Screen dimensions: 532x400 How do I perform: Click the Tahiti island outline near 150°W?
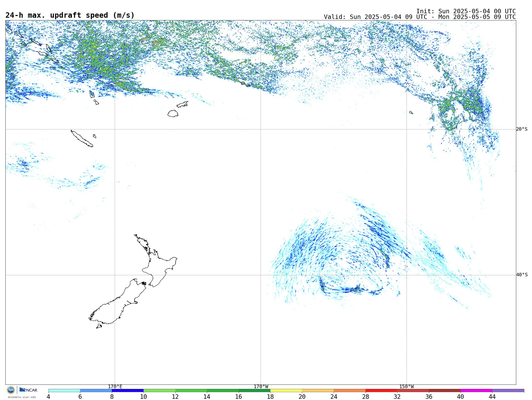click(411, 112)
